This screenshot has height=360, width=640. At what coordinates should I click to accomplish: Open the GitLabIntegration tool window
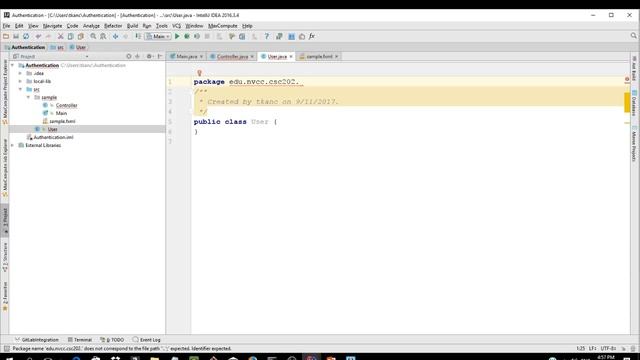click(x=37, y=340)
